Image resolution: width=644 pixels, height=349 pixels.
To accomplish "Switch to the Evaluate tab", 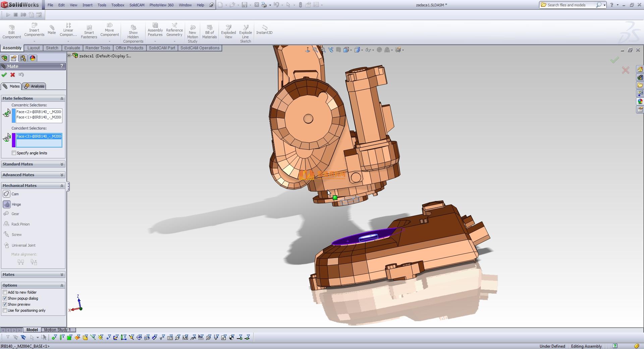I will (x=72, y=48).
